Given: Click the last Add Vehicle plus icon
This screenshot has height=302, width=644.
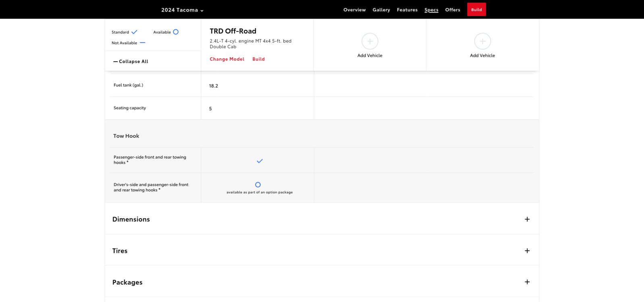Looking at the screenshot, I should pos(482,41).
